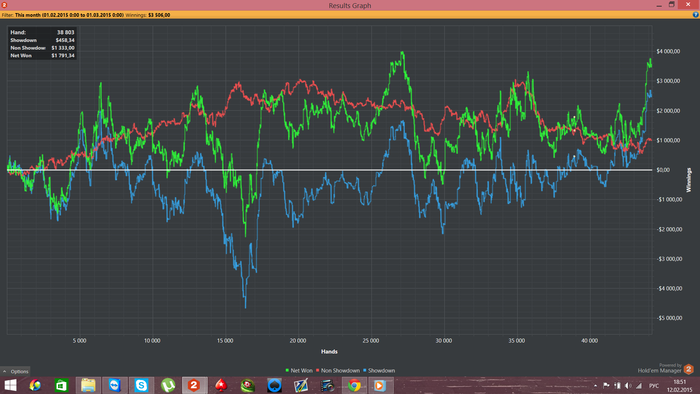Open Skype from the taskbar

click(141, 385)
